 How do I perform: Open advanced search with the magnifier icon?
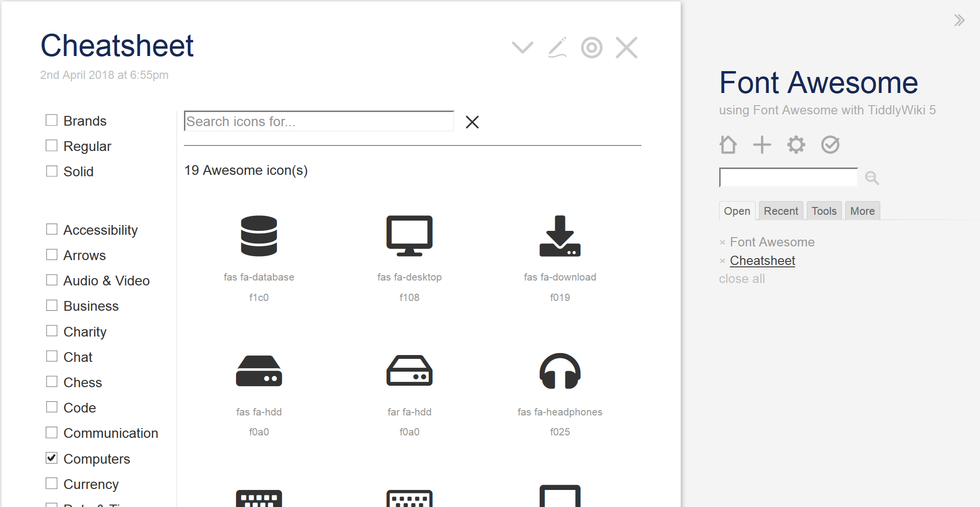point(871,177)
